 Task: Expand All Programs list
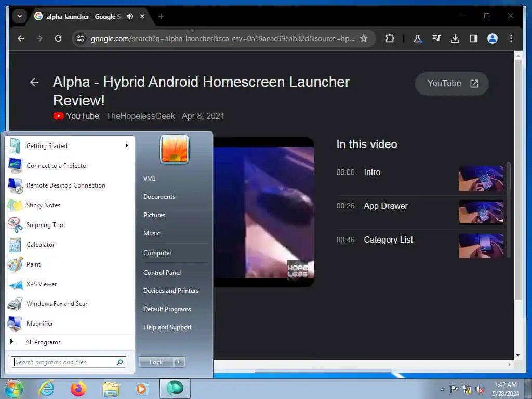[x=69, y=342]
